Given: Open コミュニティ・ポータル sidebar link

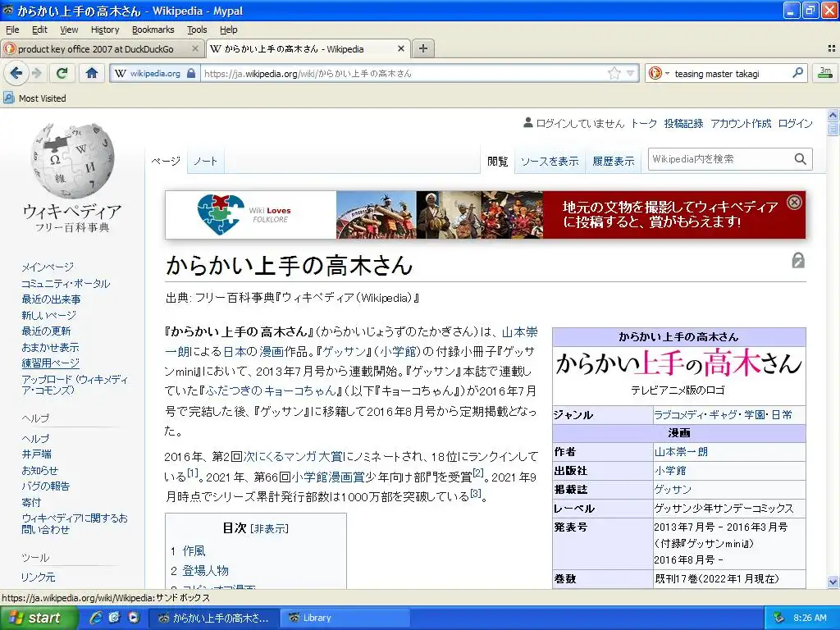Looking at the screenshot, I should [x=66, y=283].
